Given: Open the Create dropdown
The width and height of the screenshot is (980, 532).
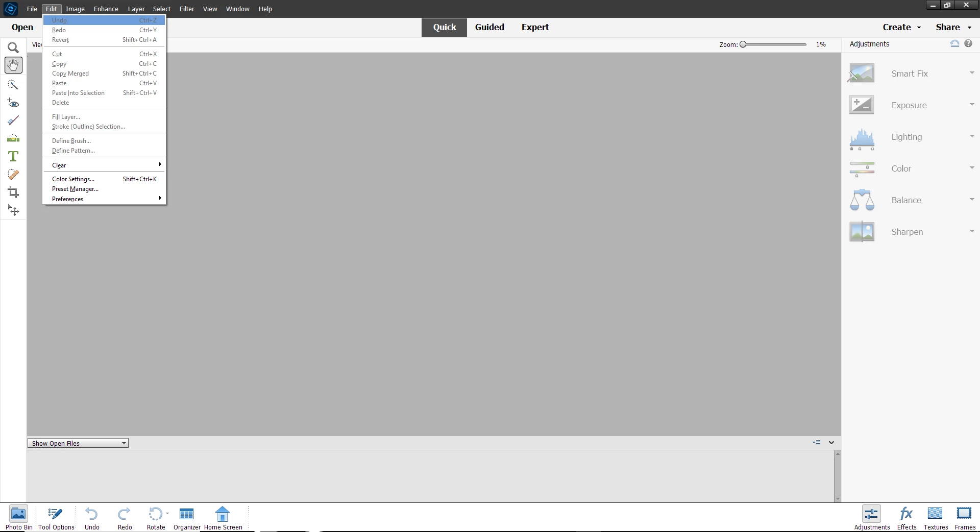Looking at the screenshot, I should click(x=901, y=28).
